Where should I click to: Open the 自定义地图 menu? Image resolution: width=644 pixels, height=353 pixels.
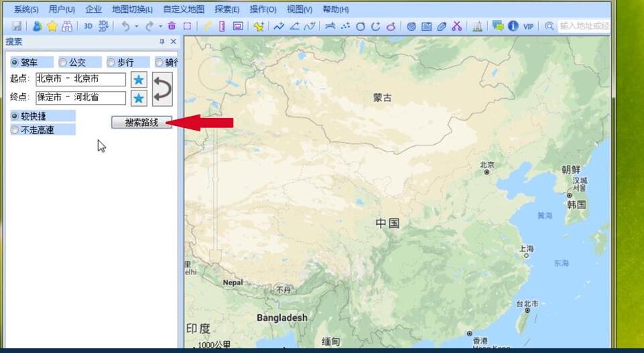point(183,9)
